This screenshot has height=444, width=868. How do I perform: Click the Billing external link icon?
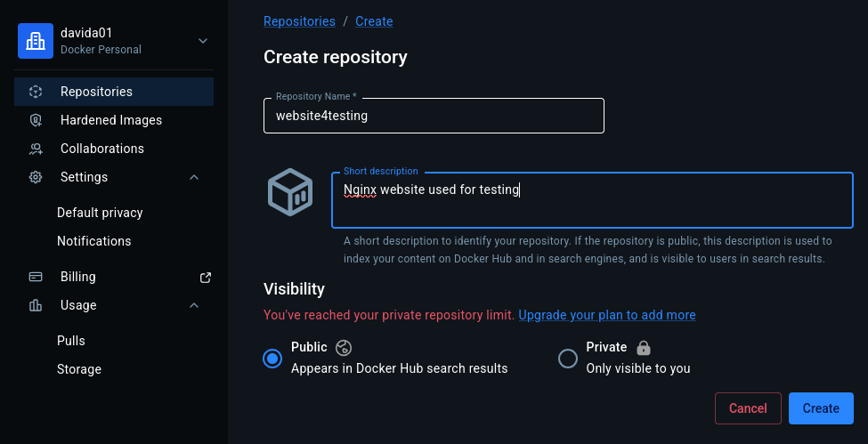(206, 278)
